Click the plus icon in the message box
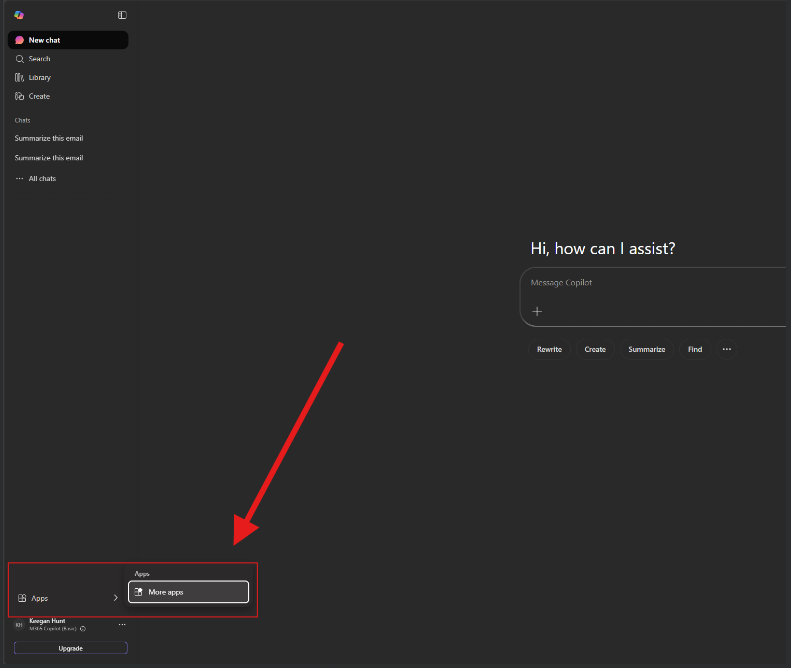791x668 pixels. 537,311
